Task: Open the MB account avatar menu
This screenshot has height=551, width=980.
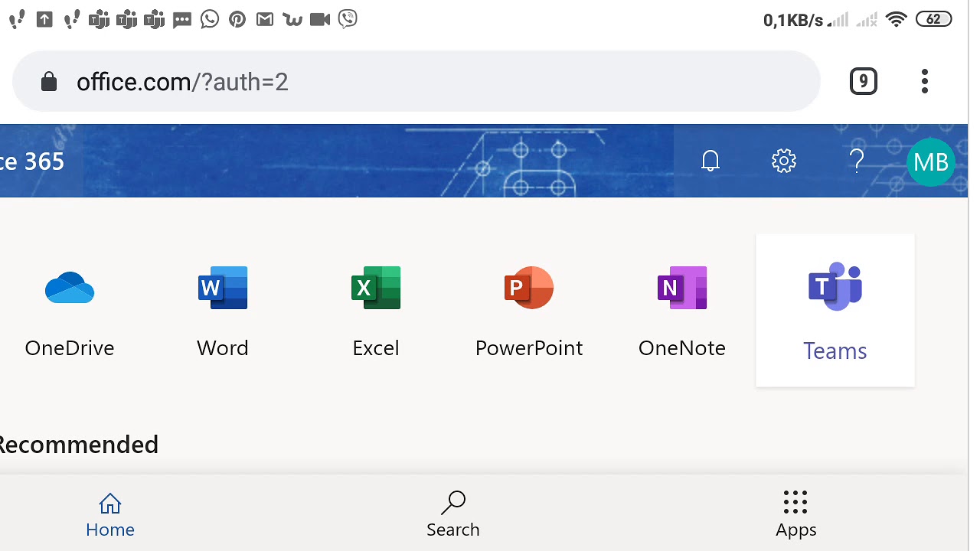Action: 931,161
